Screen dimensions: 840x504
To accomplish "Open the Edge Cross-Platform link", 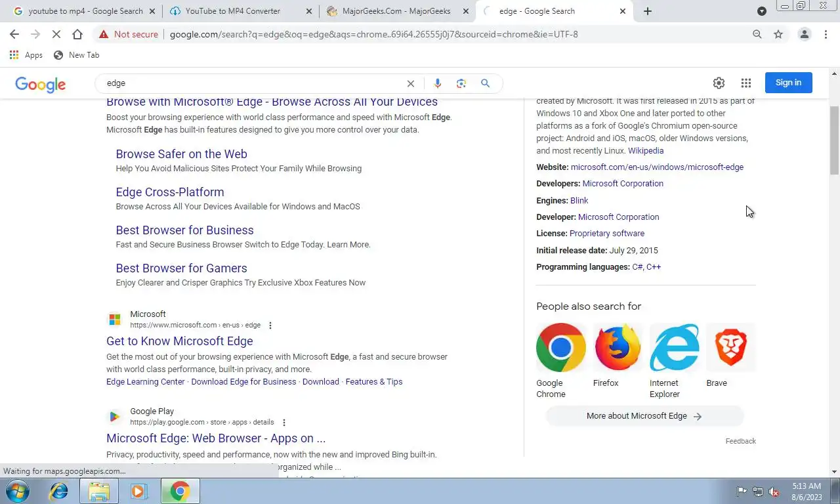I will [170, 192].
